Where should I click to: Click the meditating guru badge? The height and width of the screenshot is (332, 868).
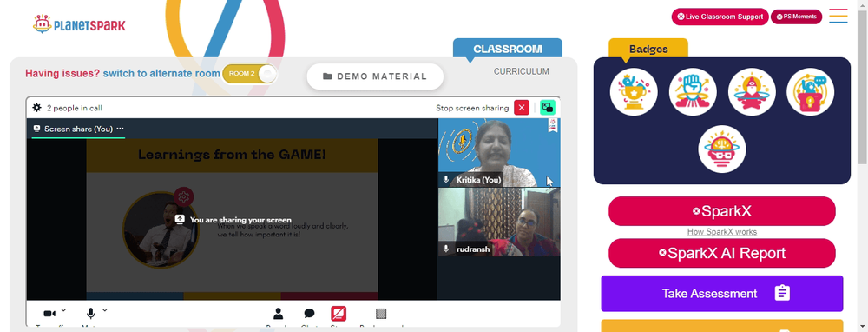coord(752,92)
